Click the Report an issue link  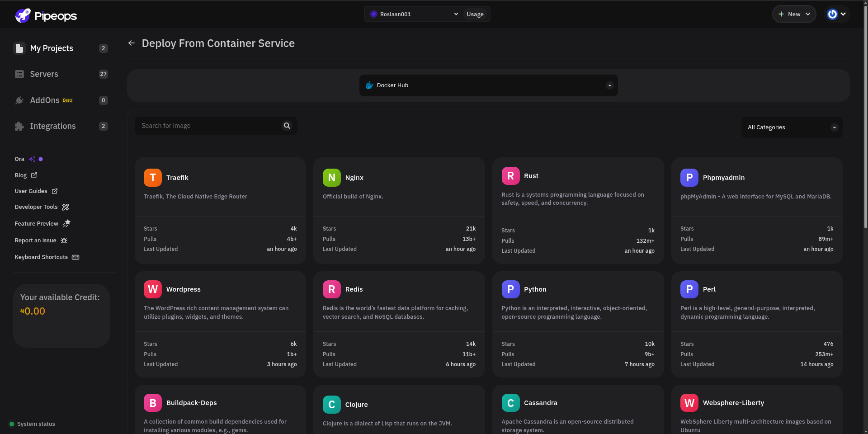[36, 241]
